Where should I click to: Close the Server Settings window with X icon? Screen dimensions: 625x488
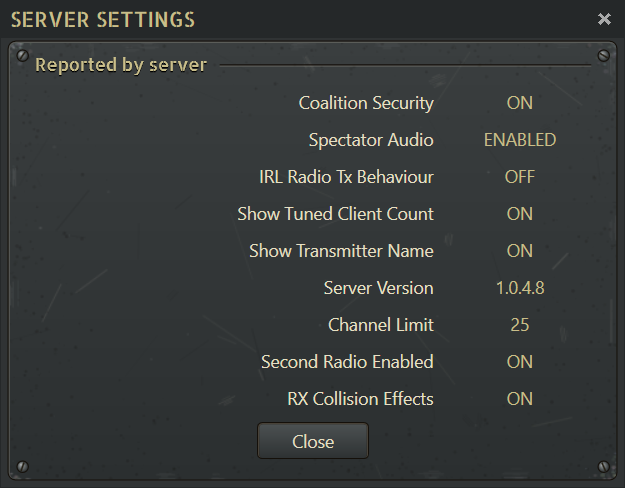pos(604,19)
